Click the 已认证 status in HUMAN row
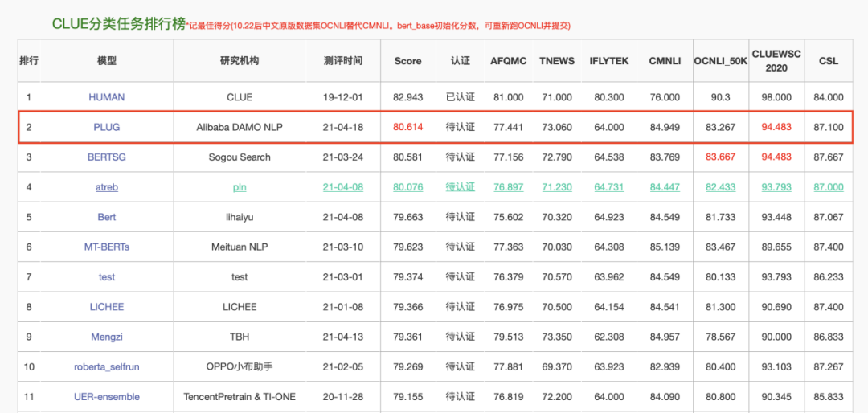The height and width of the screenshot is (413, 868). (460, 97)
